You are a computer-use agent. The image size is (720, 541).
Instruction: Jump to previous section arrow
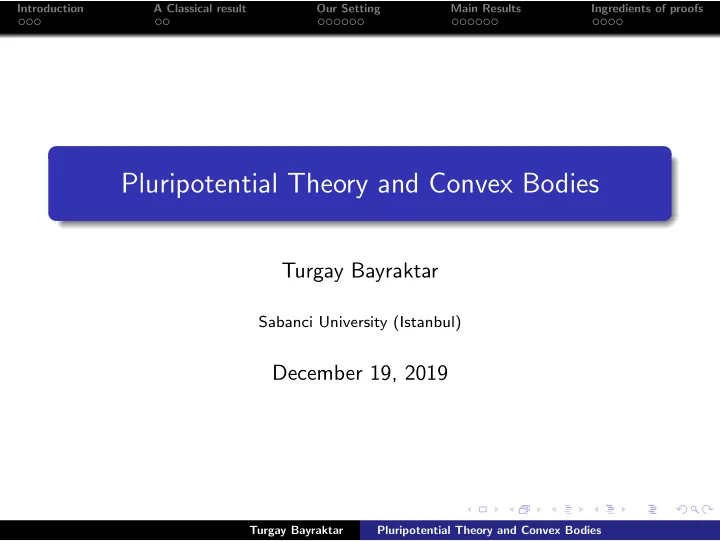pos(596,509)
